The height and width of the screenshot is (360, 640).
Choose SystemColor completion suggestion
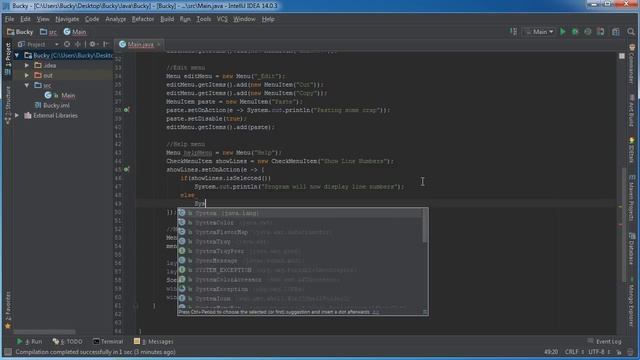pyautogui.click(x=300, y=222)
